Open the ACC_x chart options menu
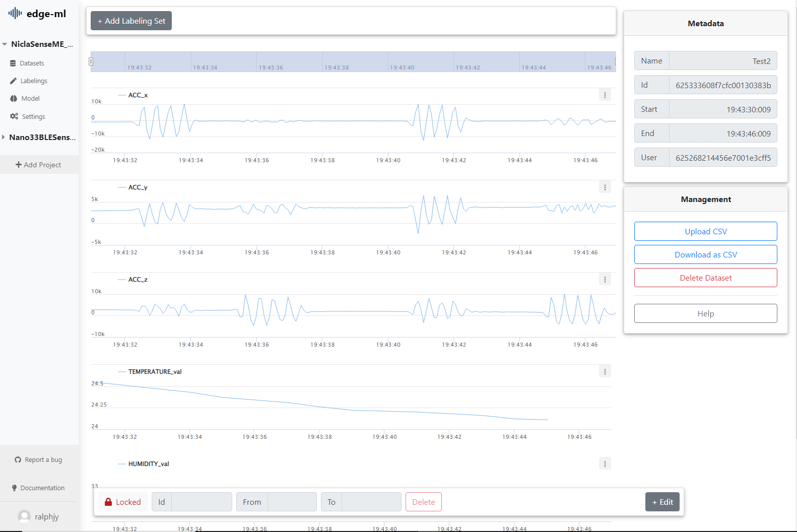Viewport: 797px width, 532px height. pos(605,95)
